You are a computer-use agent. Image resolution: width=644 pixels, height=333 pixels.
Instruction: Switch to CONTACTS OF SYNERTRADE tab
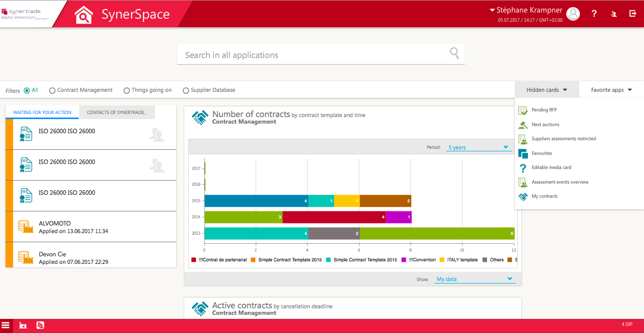(x=117, y=112)
